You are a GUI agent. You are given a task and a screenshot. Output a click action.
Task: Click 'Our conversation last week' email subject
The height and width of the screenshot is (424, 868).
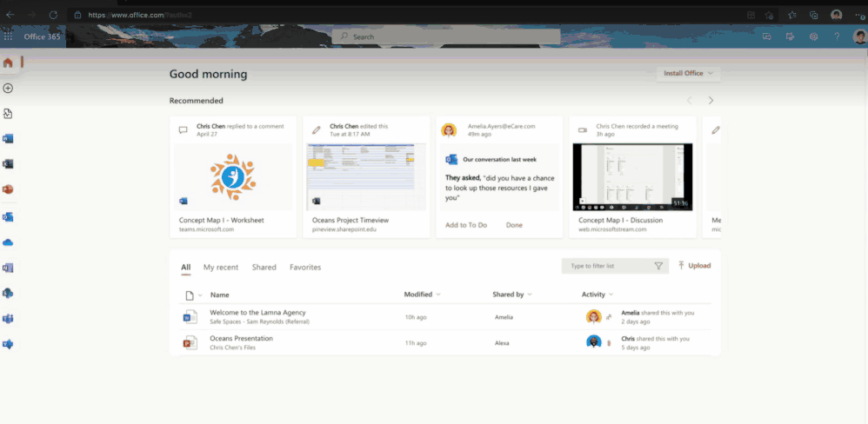click(x=500, y=160)
